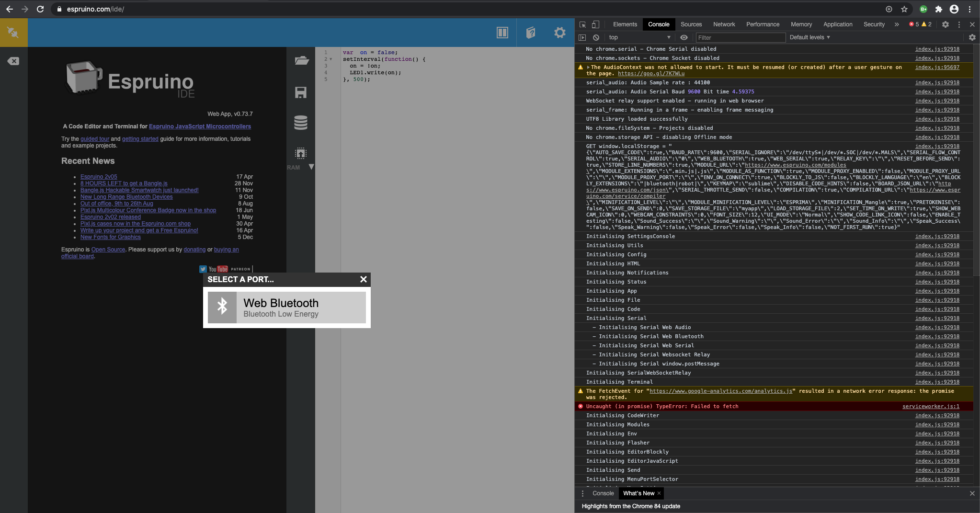Expand the AudioContext warning message
The width and height of the screenshot is (980, 513).
[589, 68]
